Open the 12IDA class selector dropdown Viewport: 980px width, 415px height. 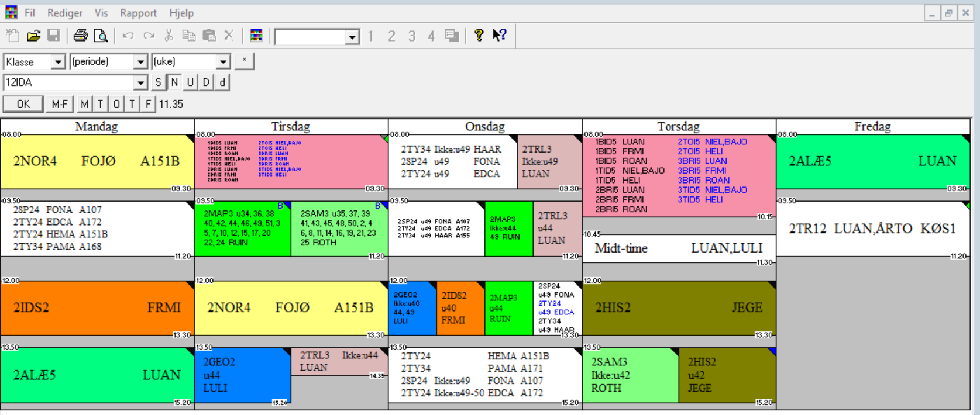pyautogui.click(x=140, y=83)
